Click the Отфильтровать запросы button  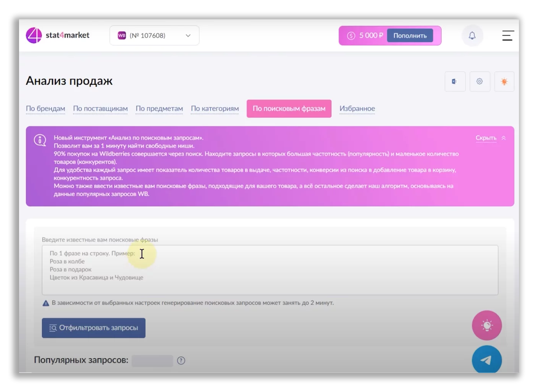94,328
